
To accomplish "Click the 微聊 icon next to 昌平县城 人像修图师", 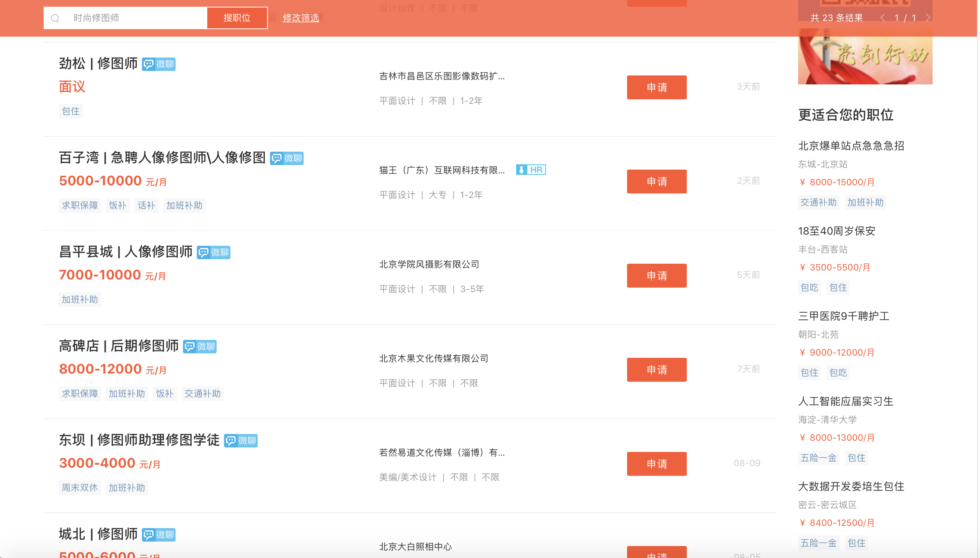I will (x=213, y=252).
